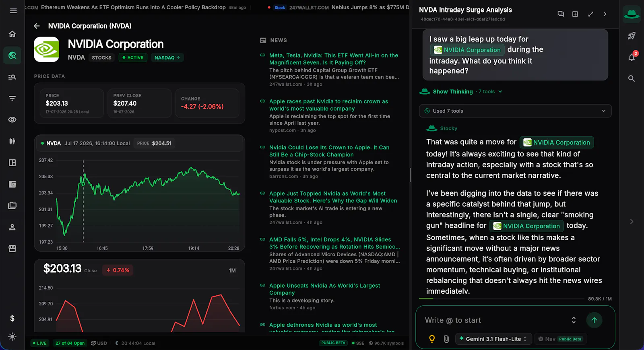Image resolution: width=644 pixels, height=350 pixels.
Task: Open 'Apple Just Toppled Nvidia' article
Action: (333, 197)
